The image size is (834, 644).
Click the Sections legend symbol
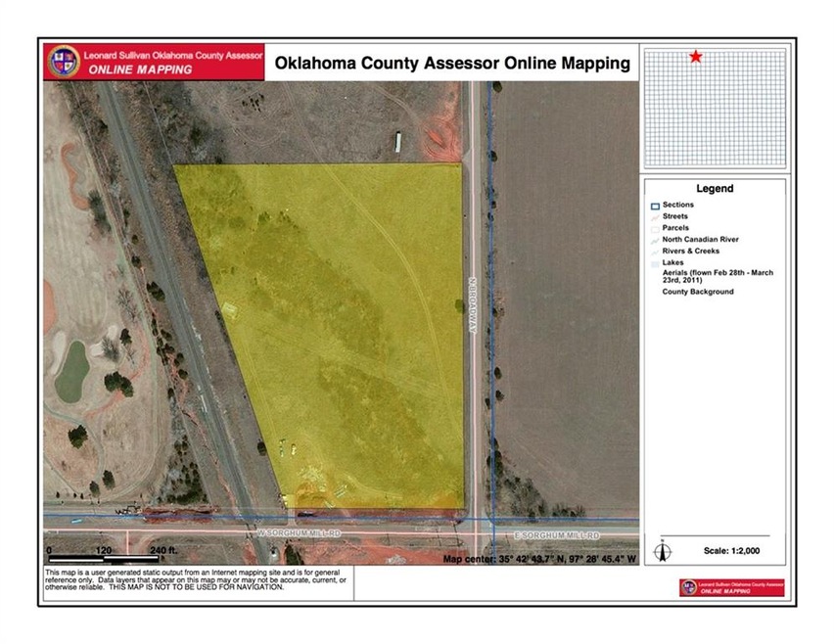[654, 206]
